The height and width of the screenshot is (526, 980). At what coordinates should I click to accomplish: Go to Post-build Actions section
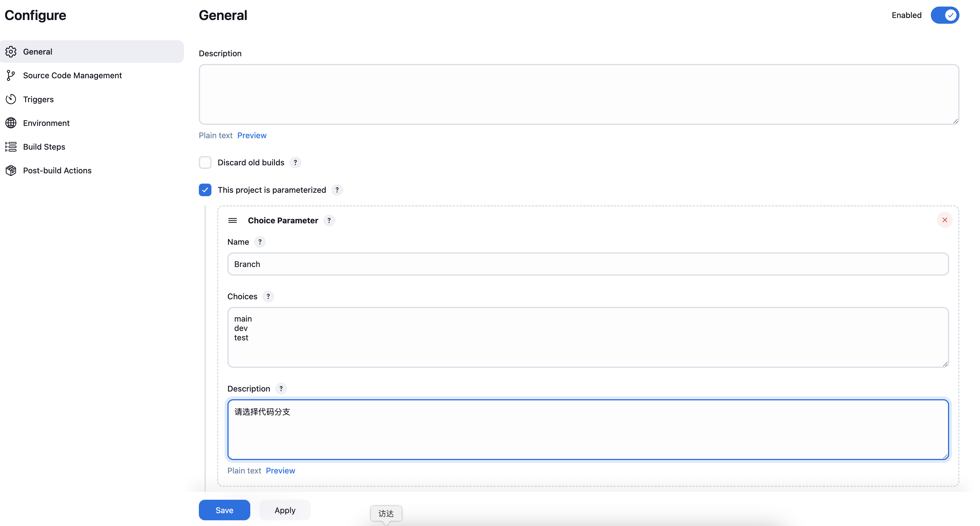coord(57,170)
